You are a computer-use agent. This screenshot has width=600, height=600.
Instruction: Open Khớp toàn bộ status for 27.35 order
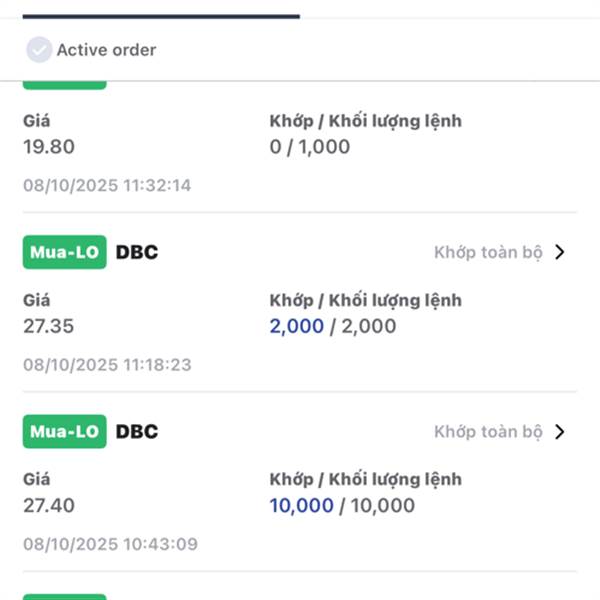(488, 252)
